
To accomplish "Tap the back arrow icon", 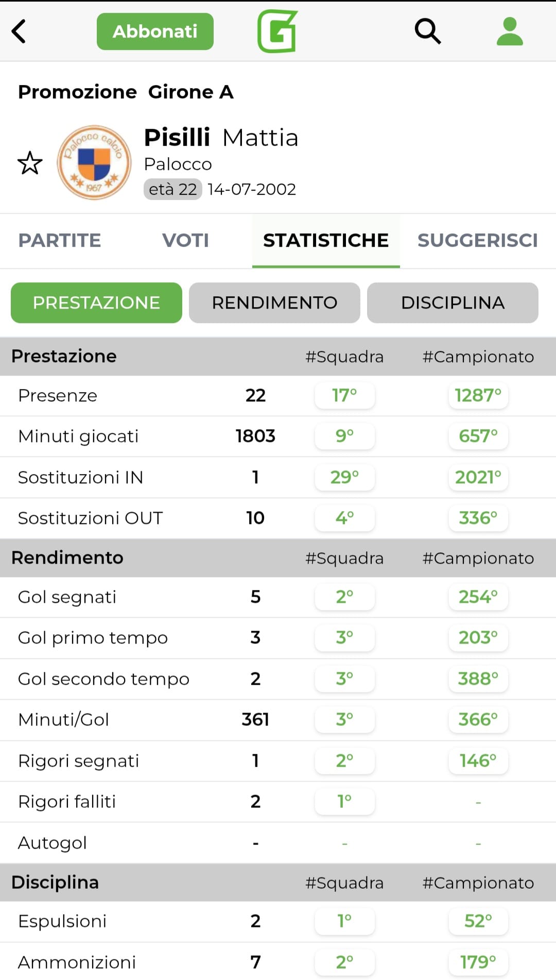I will (19, 31).
